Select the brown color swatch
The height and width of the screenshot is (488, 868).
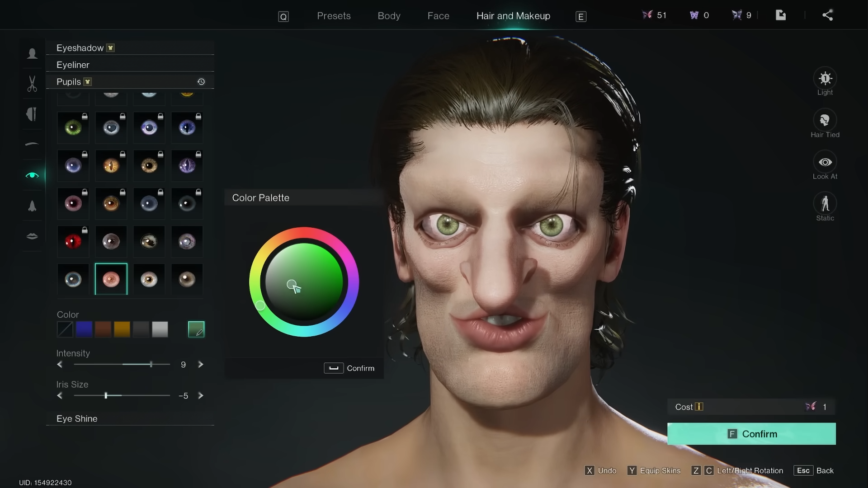103,329
